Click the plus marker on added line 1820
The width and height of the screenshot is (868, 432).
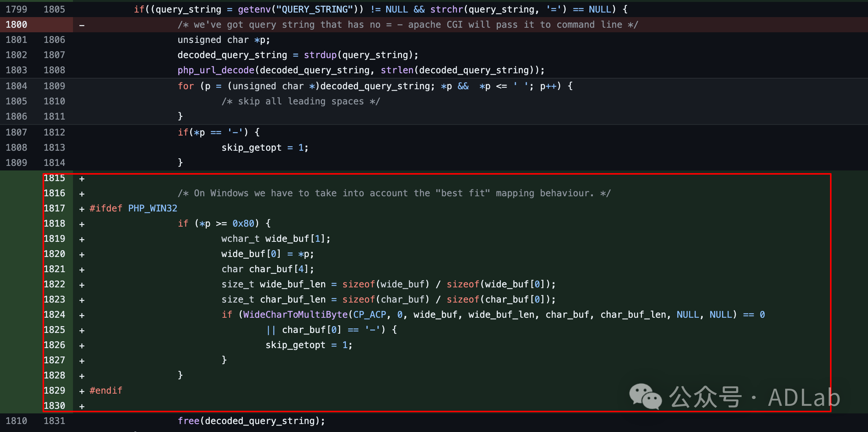click(82, 254)
